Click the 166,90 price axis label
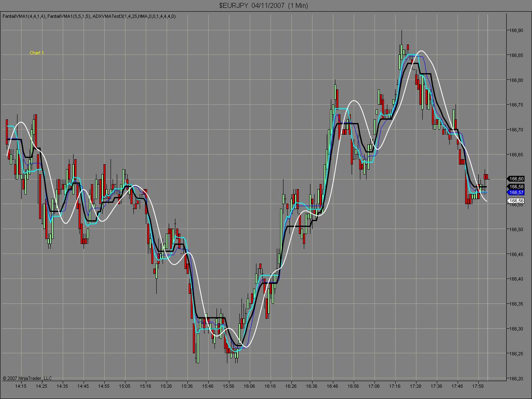This screenshot has height=399, width=532. coord(516,30)
